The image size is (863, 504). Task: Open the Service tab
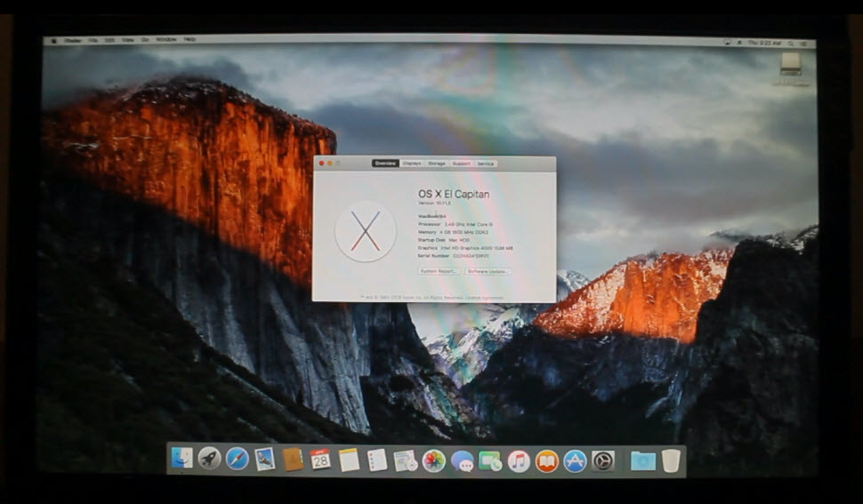[486, 164]
